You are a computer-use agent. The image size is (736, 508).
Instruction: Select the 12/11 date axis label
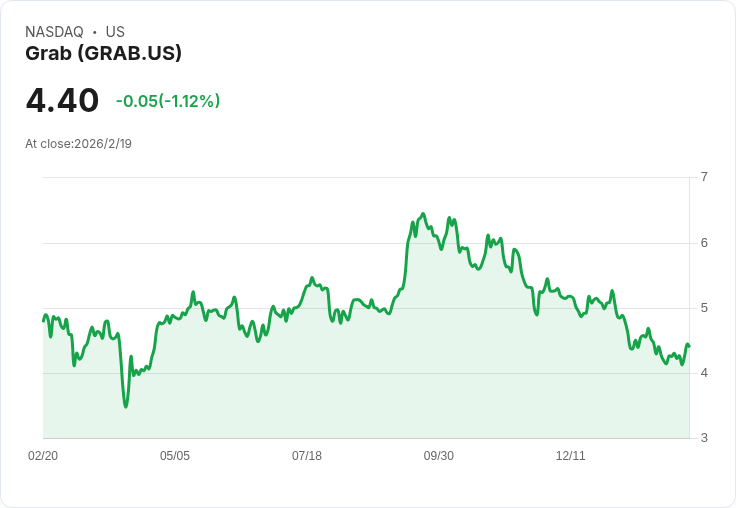pyautogui.click(x=571, y=456)
